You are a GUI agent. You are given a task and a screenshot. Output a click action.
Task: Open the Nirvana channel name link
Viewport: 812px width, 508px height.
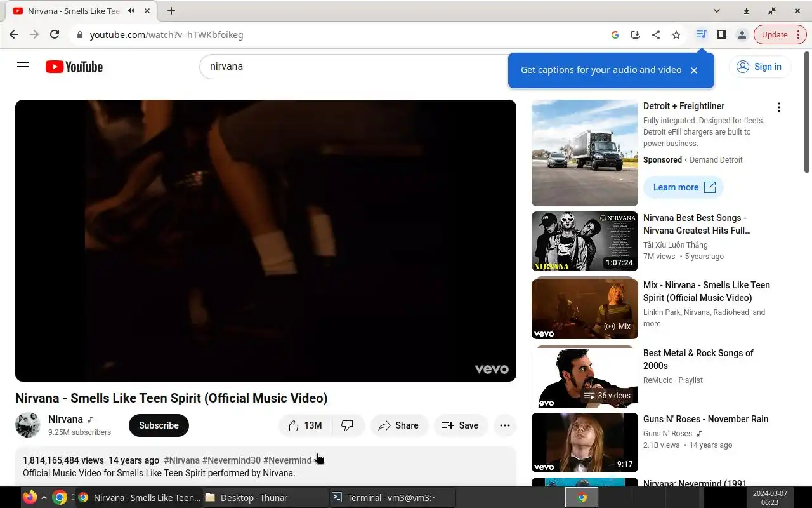[65, 420]
